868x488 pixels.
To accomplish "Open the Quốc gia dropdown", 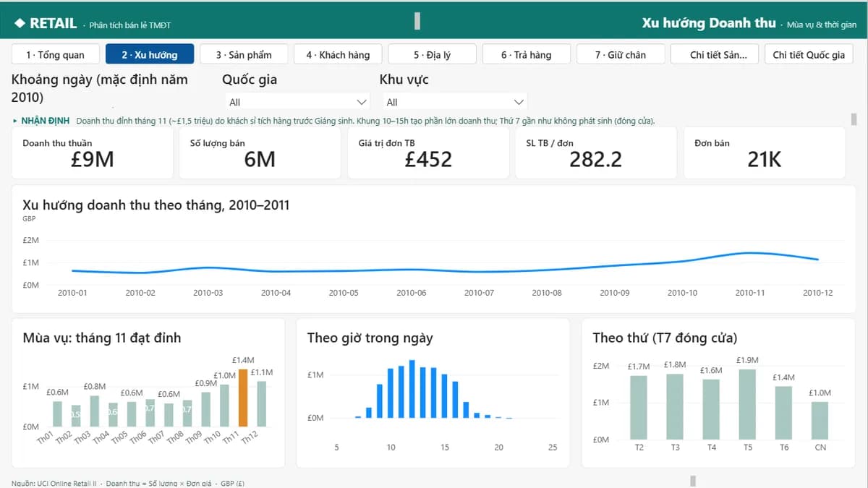I will (297, 102).
